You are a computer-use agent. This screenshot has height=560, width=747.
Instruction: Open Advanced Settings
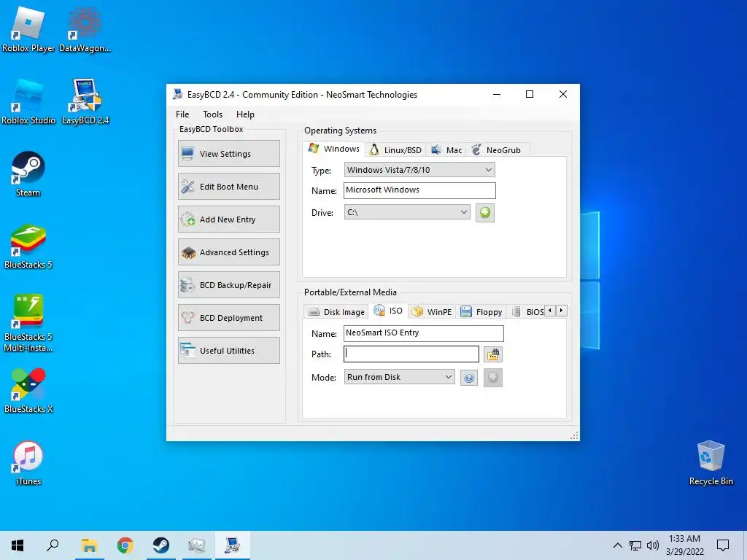(x=229, y=252)
